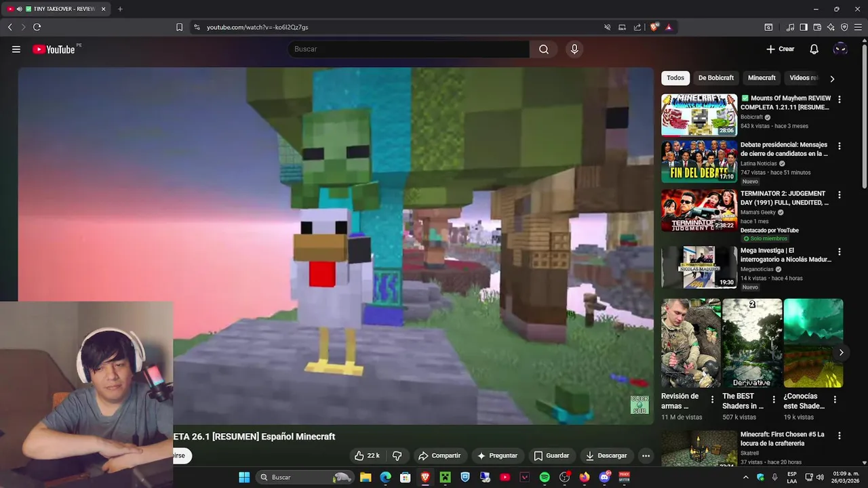Screen dimensions: 868x488
Task: Select the De Bobicraft filter chip
Action: tap(716, 78)
